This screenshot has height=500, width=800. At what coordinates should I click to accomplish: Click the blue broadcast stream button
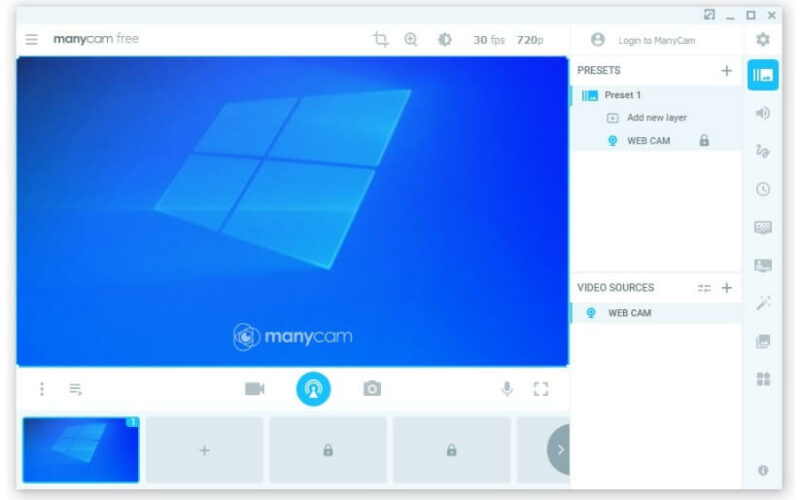click(313, 389)
